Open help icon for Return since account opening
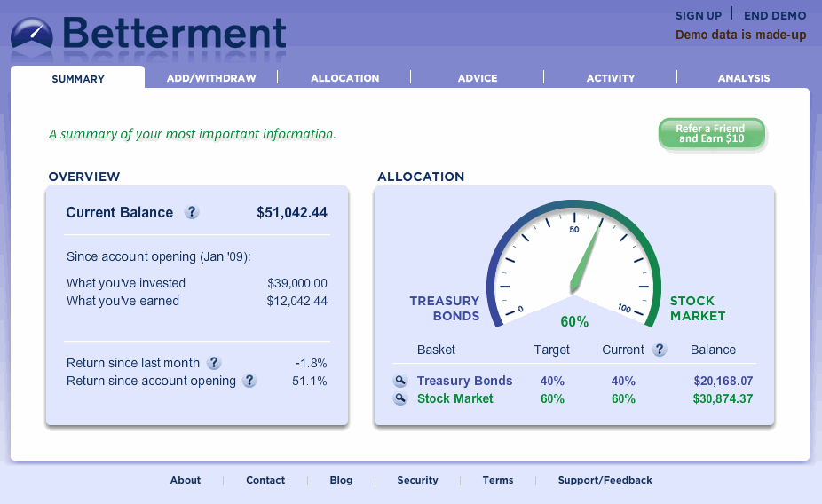Screen dimensions: 822x504 click(249, 381)
